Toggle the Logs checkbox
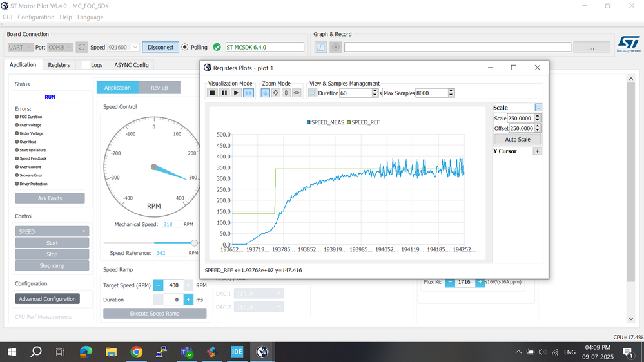The image size is (644, 362). point(86,65)
